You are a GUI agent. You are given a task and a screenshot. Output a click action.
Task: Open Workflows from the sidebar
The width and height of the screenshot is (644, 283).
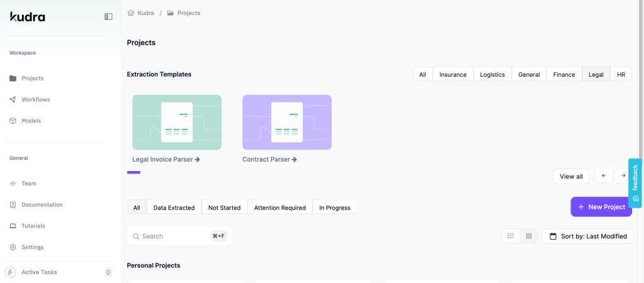35,99
